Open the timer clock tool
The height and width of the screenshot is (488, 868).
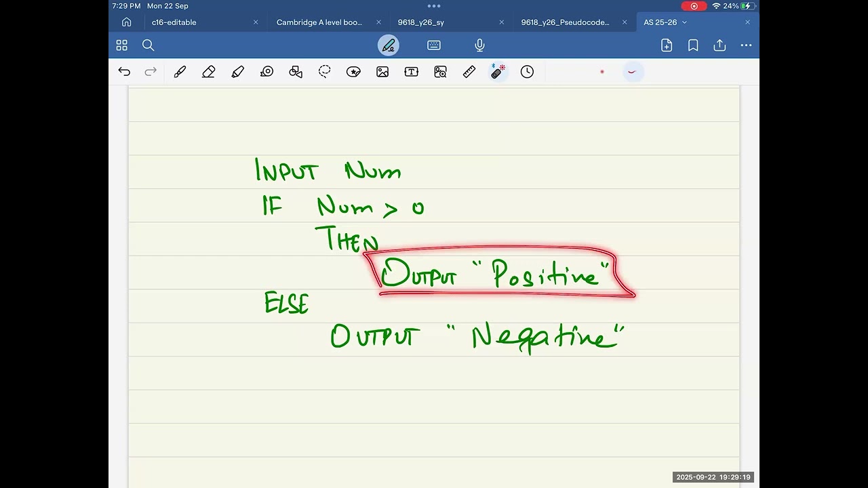pos(527,72)
